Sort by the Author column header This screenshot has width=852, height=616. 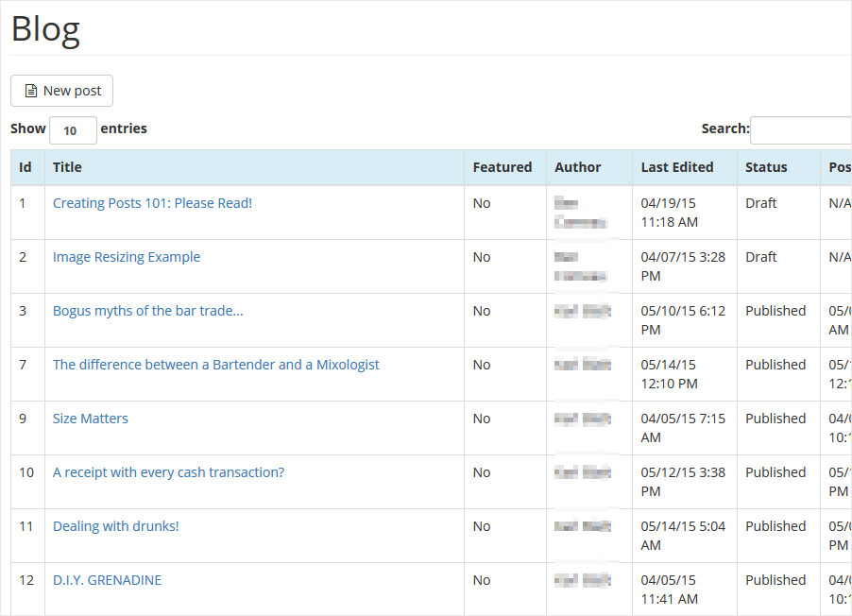[x=577, y=167]
